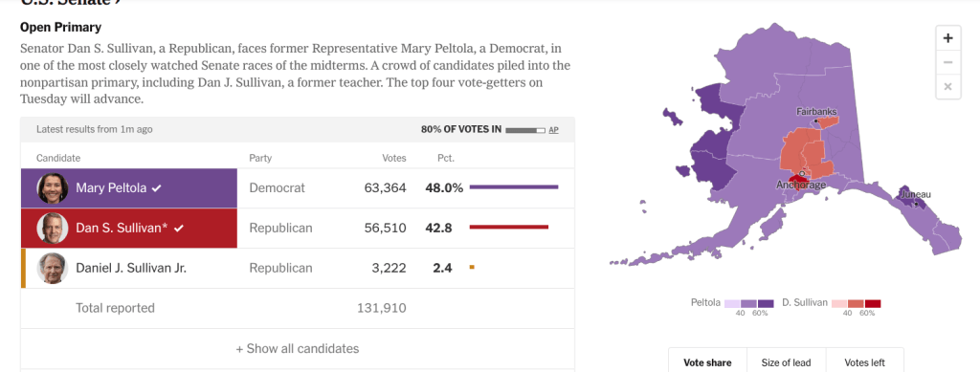The width and height of the screenshot is (980, 372).
Task: Click the votes-in progress bar
Action: tap(525, 130)
